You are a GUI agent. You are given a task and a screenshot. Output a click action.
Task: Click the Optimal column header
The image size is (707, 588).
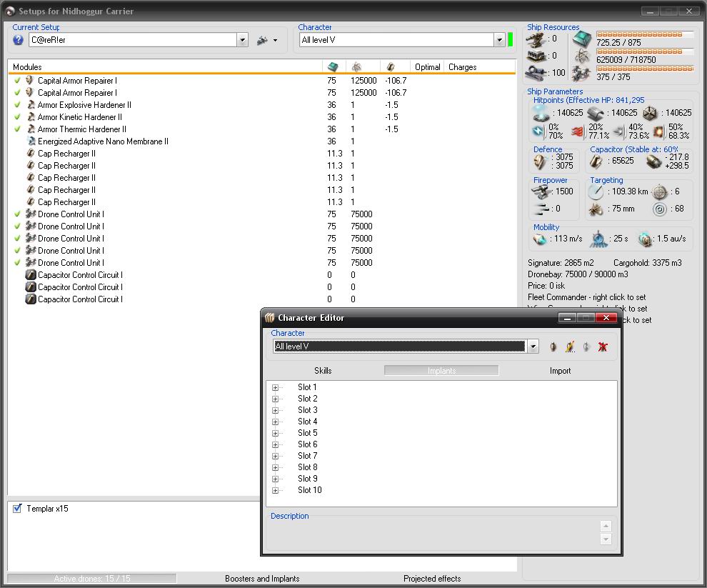(427, 66)
